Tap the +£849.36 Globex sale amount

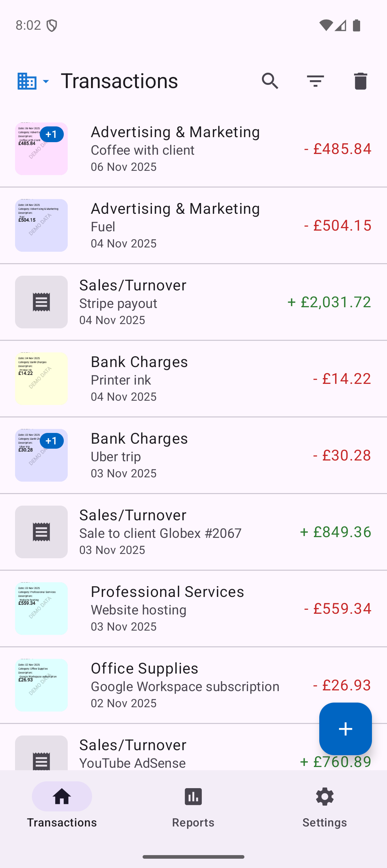point(335,532)
